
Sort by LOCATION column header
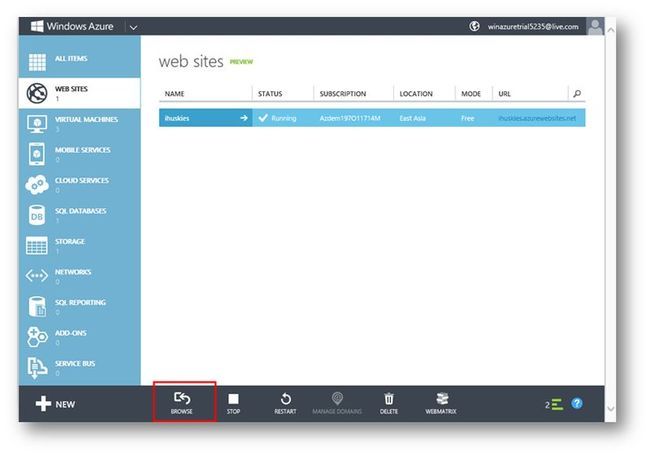[x=416, y=94]
